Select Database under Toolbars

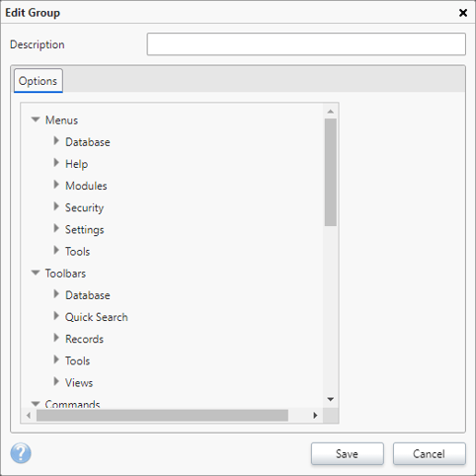pos(88,295)
